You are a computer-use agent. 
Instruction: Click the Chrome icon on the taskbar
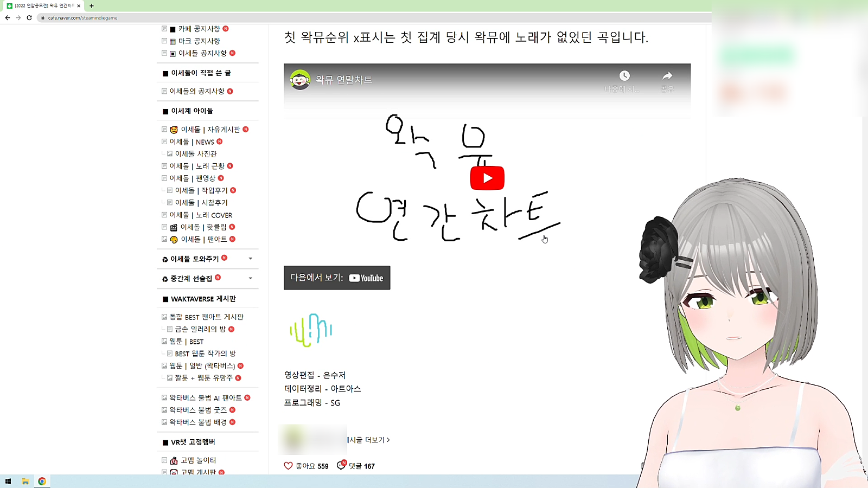point(42,481)
